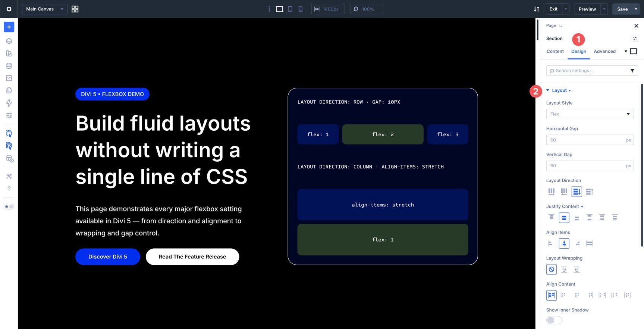This screenshot has width=644, height=329.
Task: Click the DIVI 5 • FLEXBOX DEMO badge
Action: tap(112, 94)
